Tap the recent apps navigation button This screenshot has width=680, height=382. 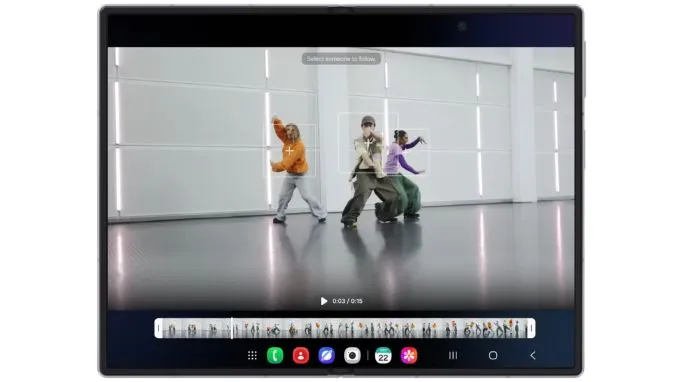tap(453, 356)
